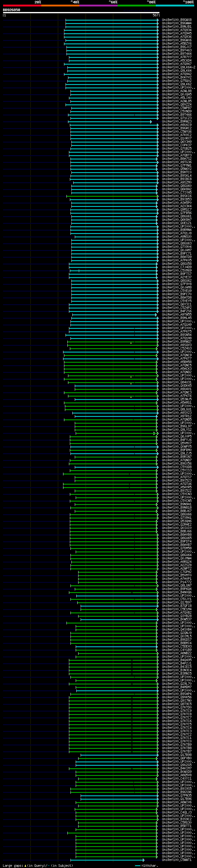Image resolution: width=197 pixels, height=868 pixels.
Task: Click the green ~80% identity legend segment
Action: 137,6
